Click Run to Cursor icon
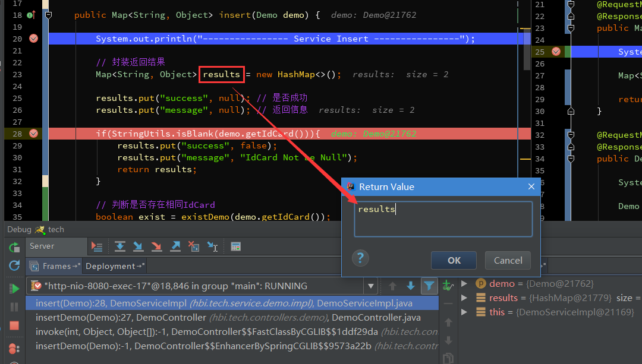This screenshot has width=642, height=364. click(213, 246)
